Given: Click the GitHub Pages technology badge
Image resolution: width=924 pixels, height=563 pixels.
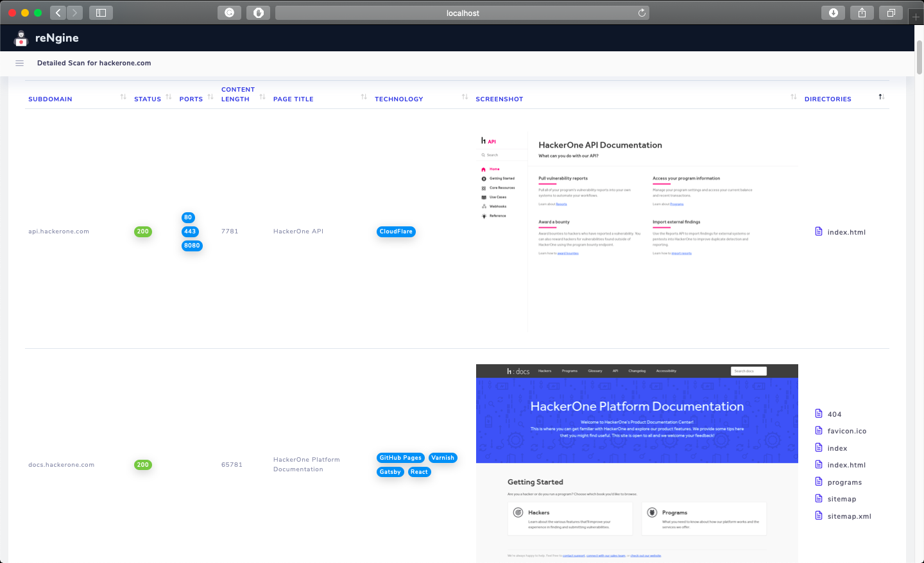Looking at the screenshot, I should click(400, 458).
